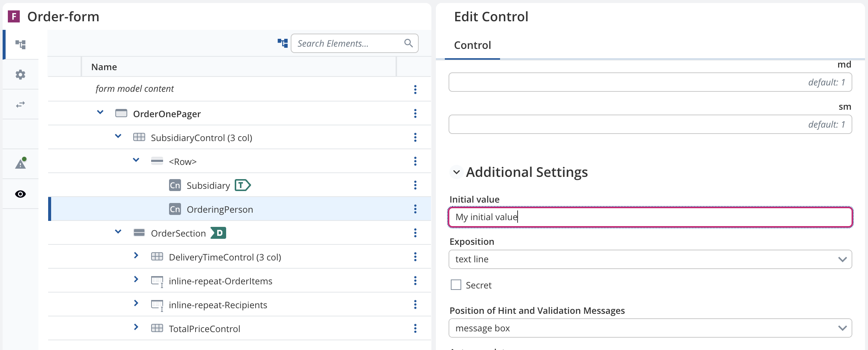This screenshot has width=868, height=350.
Task: Switch to the Control tab
Action: coord(472,45)
